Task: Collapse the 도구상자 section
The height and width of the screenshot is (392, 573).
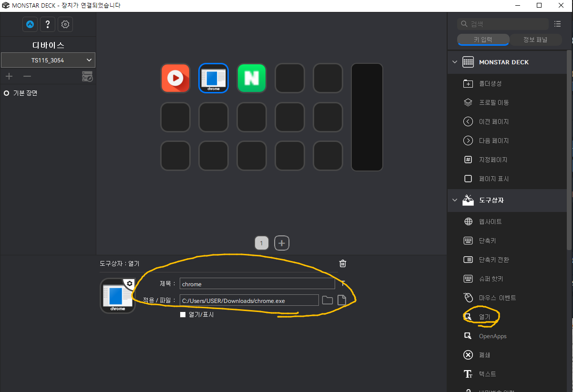Action: coord(454,200)
